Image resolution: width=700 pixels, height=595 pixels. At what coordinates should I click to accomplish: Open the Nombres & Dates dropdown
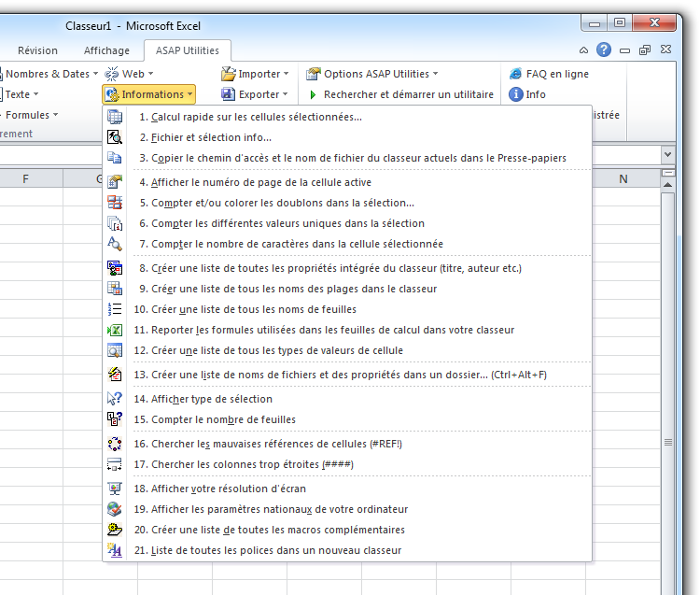pos(49,74)
